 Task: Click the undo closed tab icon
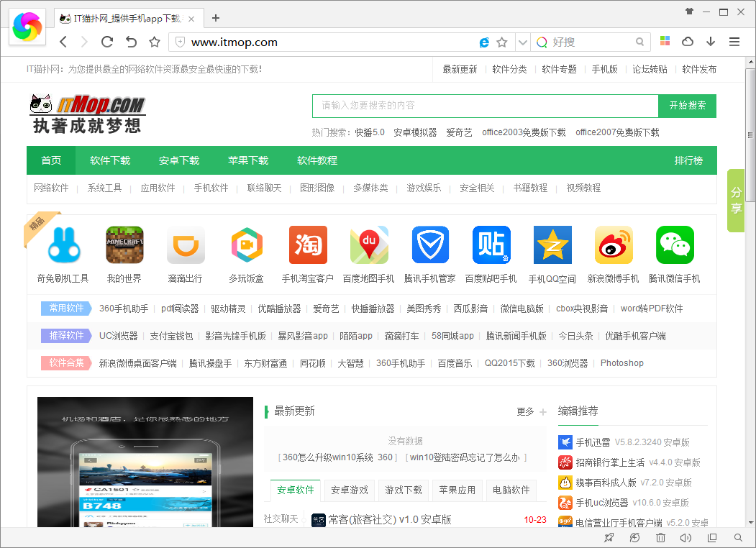point(131,42)
